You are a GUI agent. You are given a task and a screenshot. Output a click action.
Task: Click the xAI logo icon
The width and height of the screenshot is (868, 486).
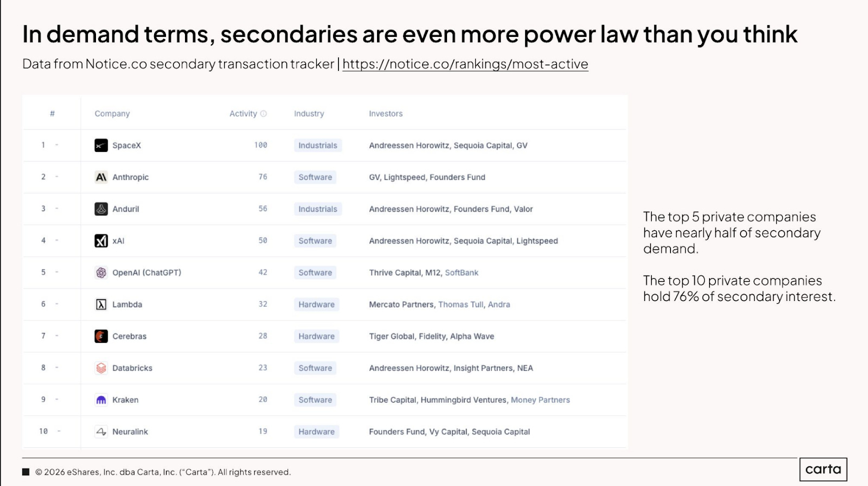[101, 241]
